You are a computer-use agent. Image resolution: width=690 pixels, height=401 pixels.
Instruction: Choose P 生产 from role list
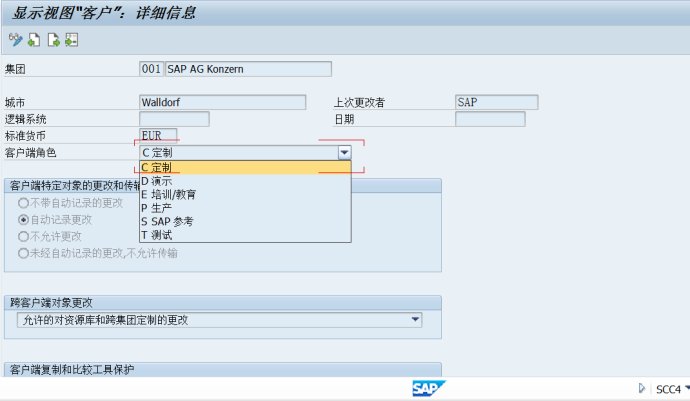pyautogui.click(x=245, y=208)
